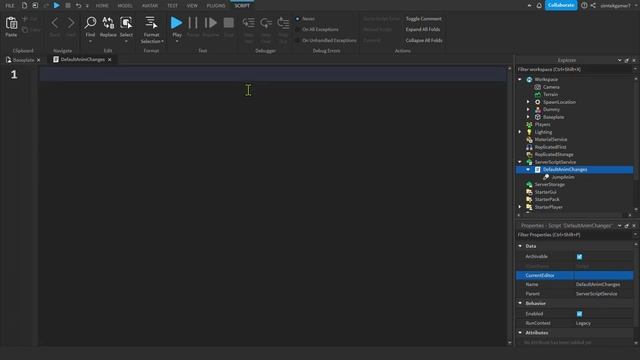The height and width of the screenshot is (360, 640).
Task: Collapse the Data properties section
Action: (x=520, y=246)
